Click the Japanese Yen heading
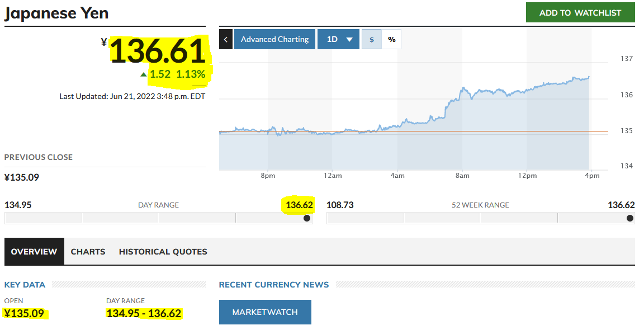The image size is (644, 325). point(56,13)
